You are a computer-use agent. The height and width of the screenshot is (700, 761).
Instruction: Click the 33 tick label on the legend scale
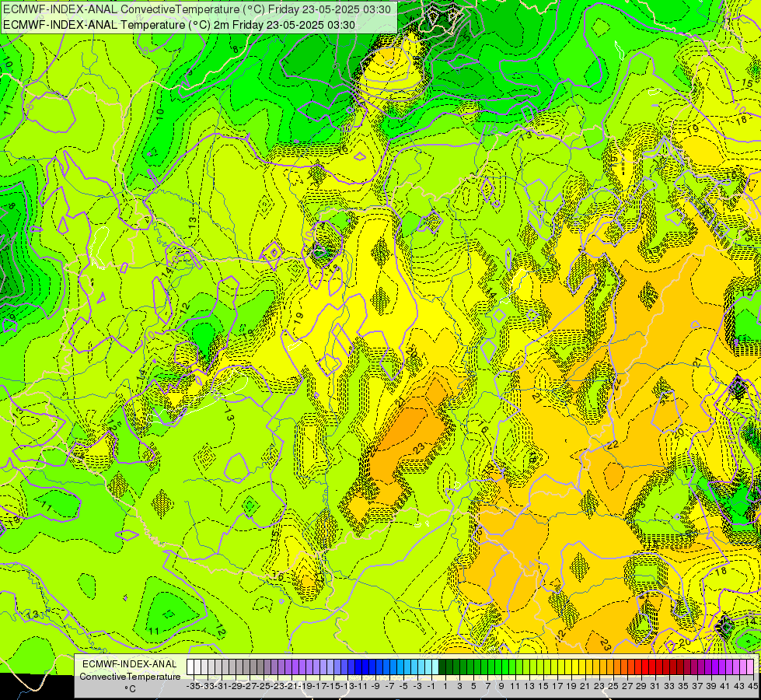coord(668,686)
